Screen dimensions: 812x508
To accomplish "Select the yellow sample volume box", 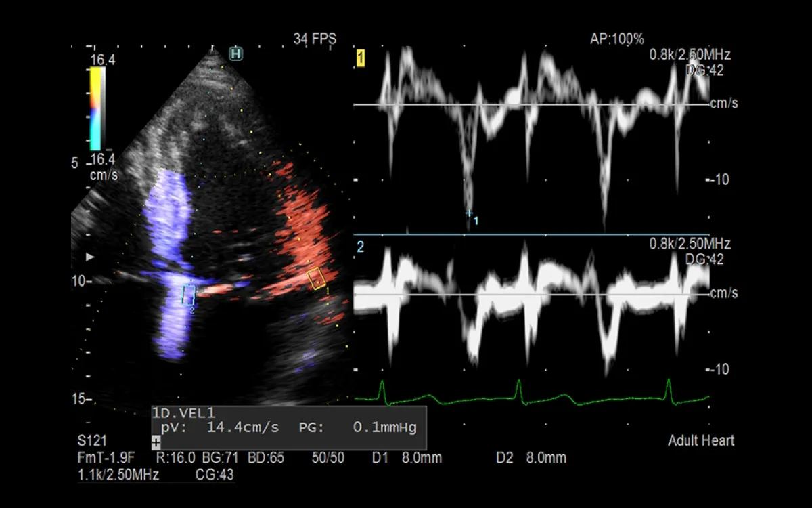I will tap(317, 279).
